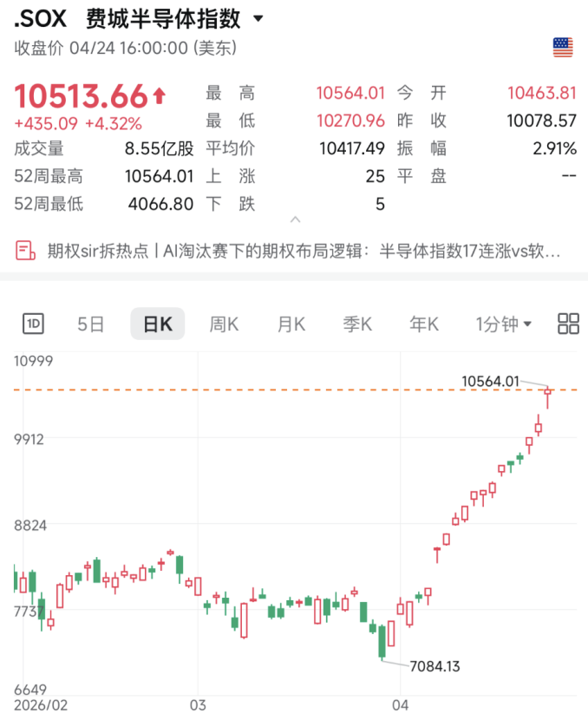
Task: Open the chart layout grid icon
Action: pos(569,324)
